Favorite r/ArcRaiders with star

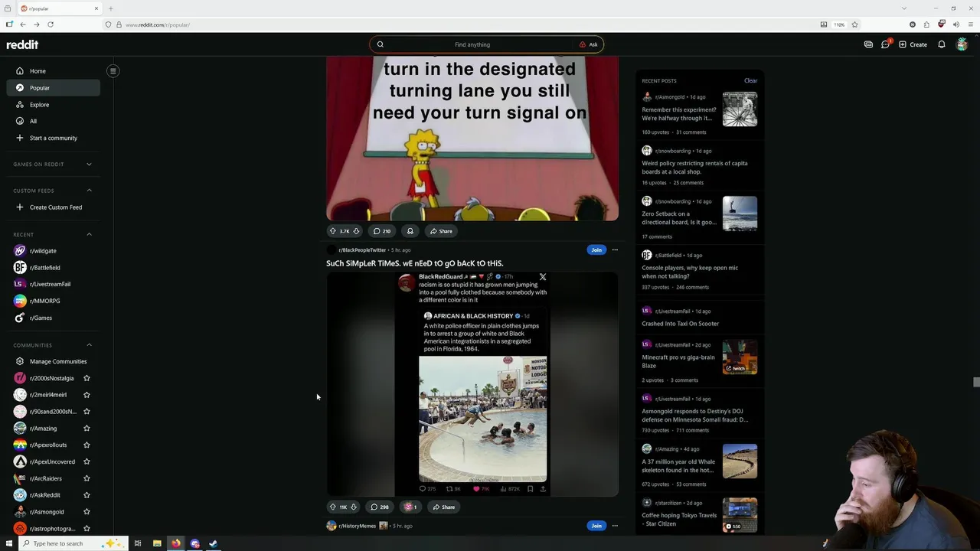[x=87, y=478]
